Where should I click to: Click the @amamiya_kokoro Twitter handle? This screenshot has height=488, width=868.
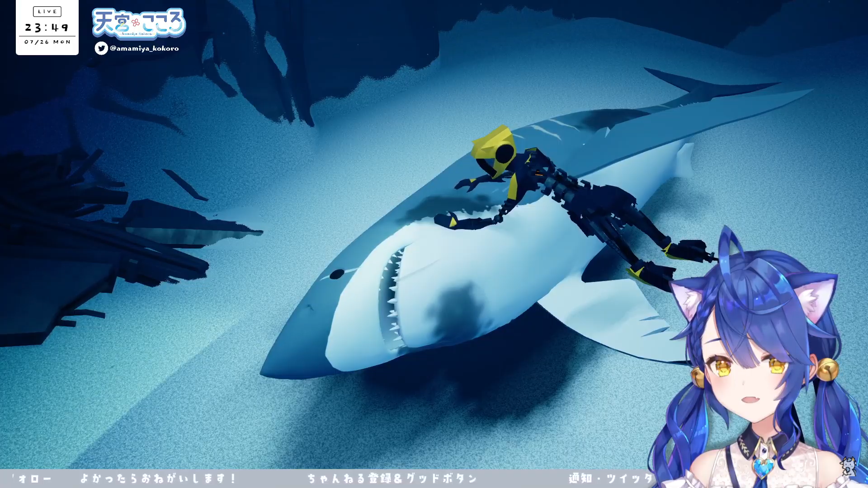point(144,48)
